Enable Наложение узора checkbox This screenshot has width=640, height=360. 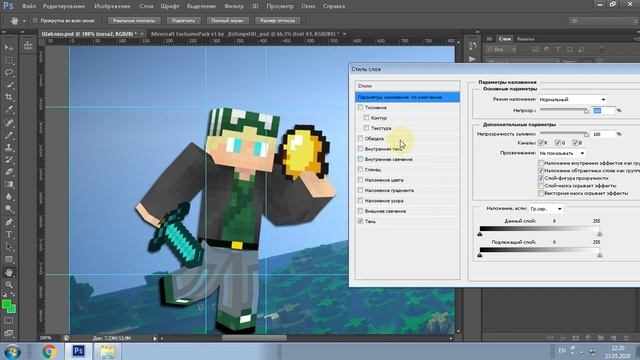click(360, 201)
